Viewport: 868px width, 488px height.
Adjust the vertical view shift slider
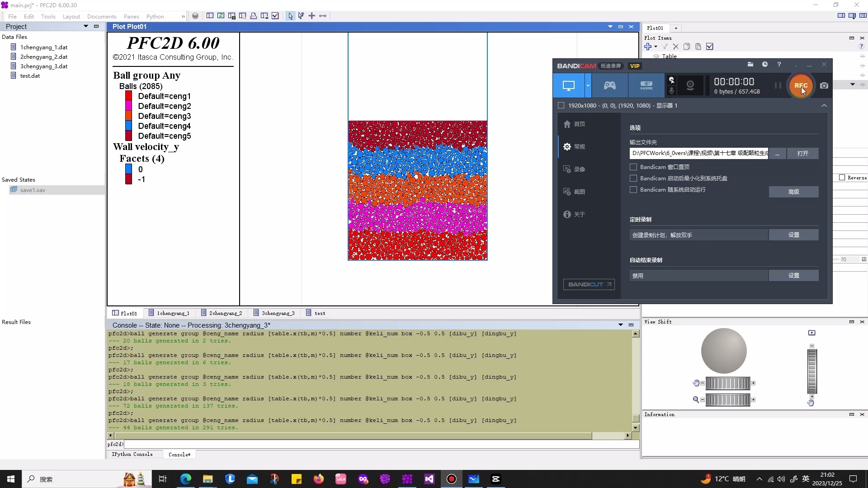click(812, 371)
